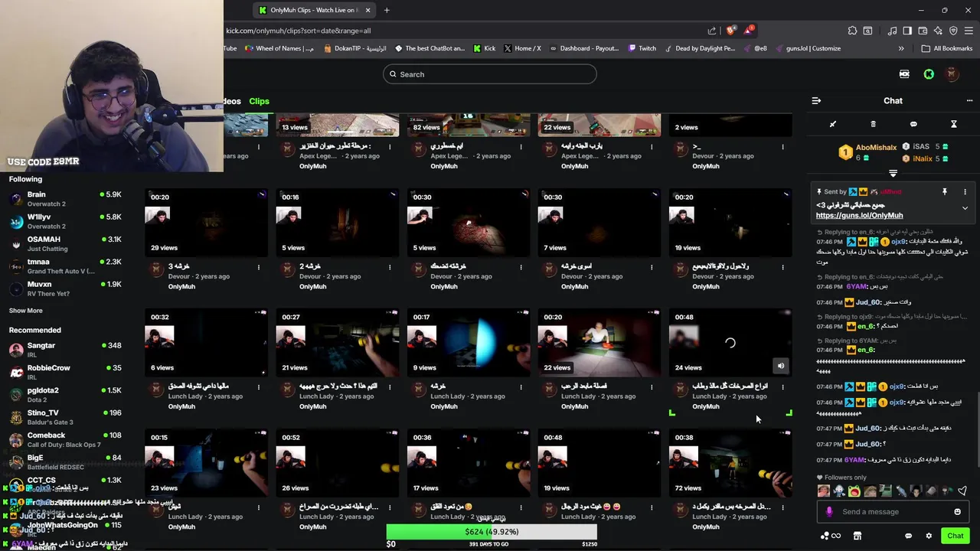Open a new browser tab with plus
Image resolution: width=980 pixels, height=551 pixels.
pyautogui.click(x=387, y=10)
